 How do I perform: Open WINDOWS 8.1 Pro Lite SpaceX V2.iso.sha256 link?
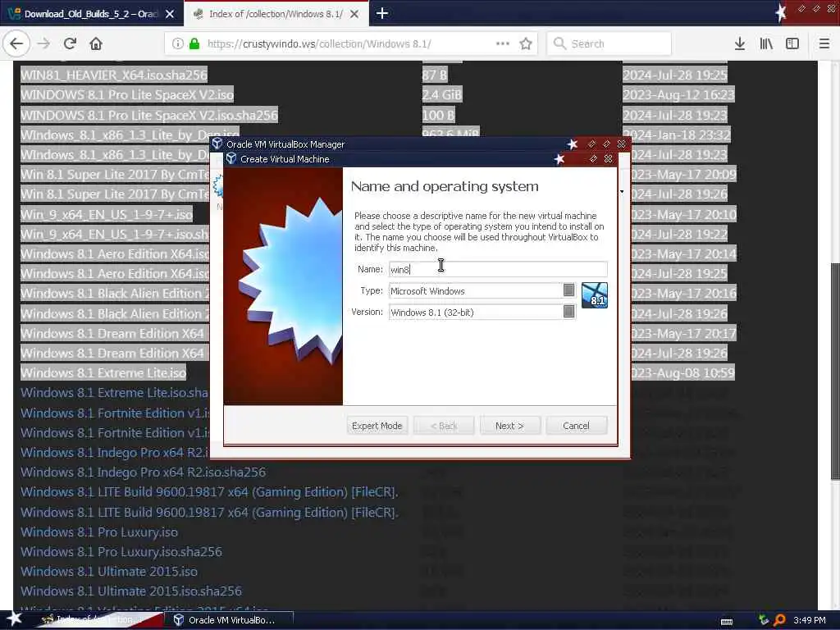click(x=149, y=115)
